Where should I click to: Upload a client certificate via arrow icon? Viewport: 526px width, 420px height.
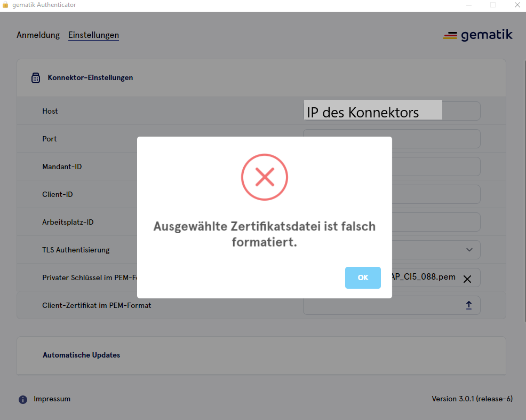(469, 305)
